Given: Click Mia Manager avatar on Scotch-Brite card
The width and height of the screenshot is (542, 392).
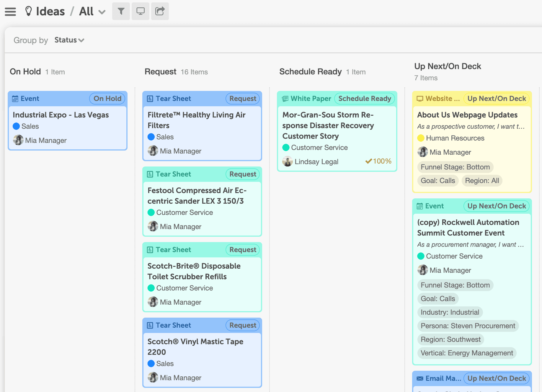Looking at the screenshot, I should [153, 302].
